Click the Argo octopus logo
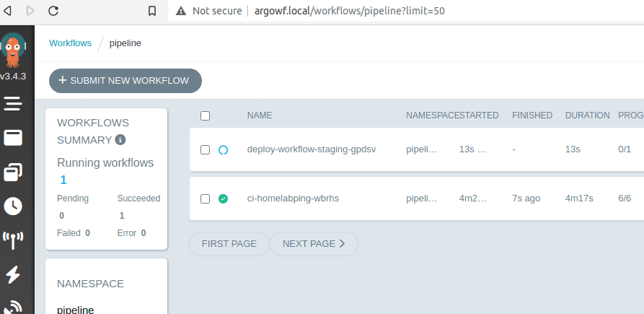644x314 pixels. tap(13, 51)
